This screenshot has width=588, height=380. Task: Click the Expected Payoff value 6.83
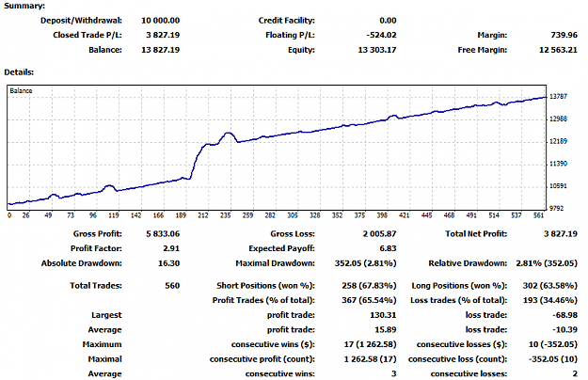389,248
